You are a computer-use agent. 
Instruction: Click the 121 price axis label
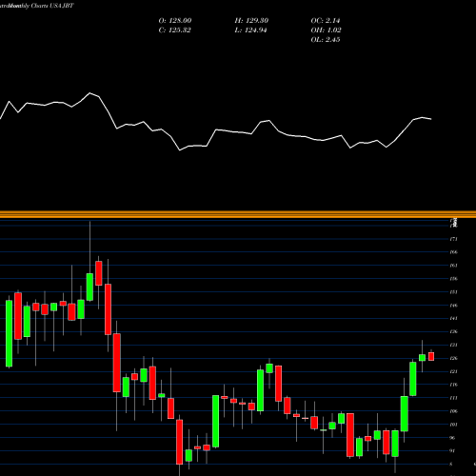[453, 371]
